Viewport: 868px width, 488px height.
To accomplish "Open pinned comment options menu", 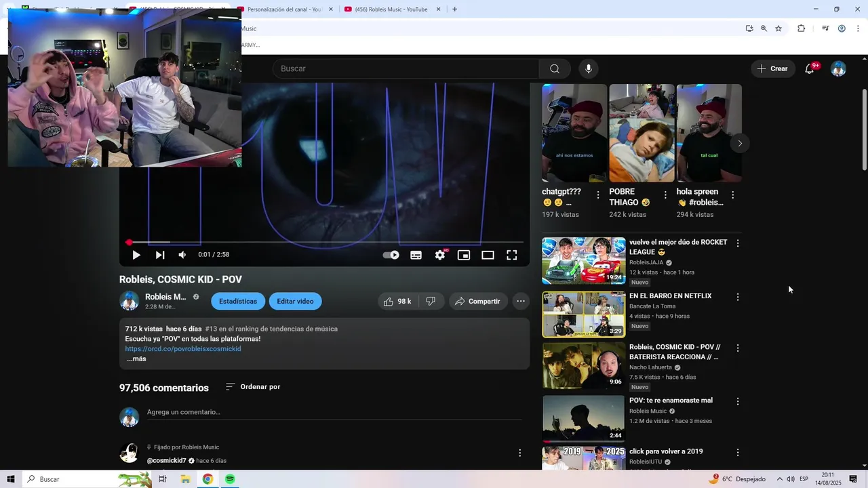I will [520, 453].
